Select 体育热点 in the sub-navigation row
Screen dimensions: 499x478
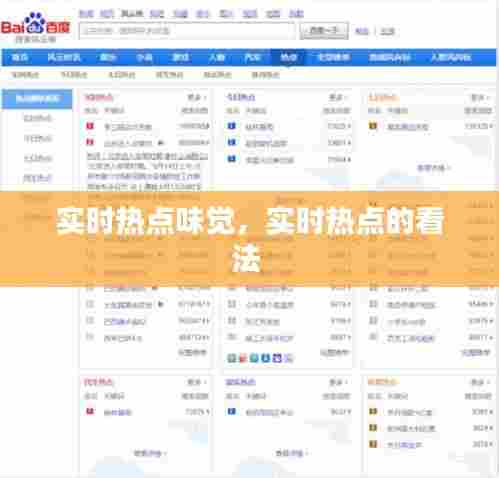266,75
